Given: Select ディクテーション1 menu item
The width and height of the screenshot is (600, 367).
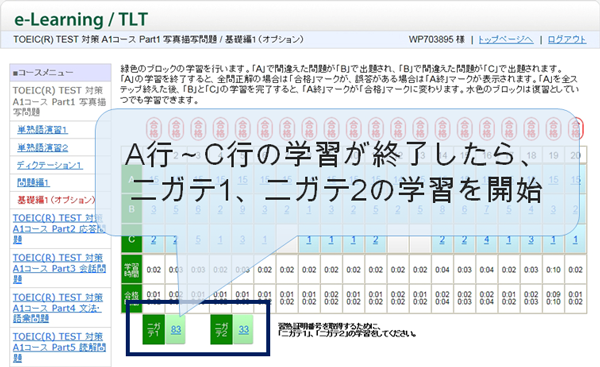Looking at the screenshot, I should click(49, 165).
